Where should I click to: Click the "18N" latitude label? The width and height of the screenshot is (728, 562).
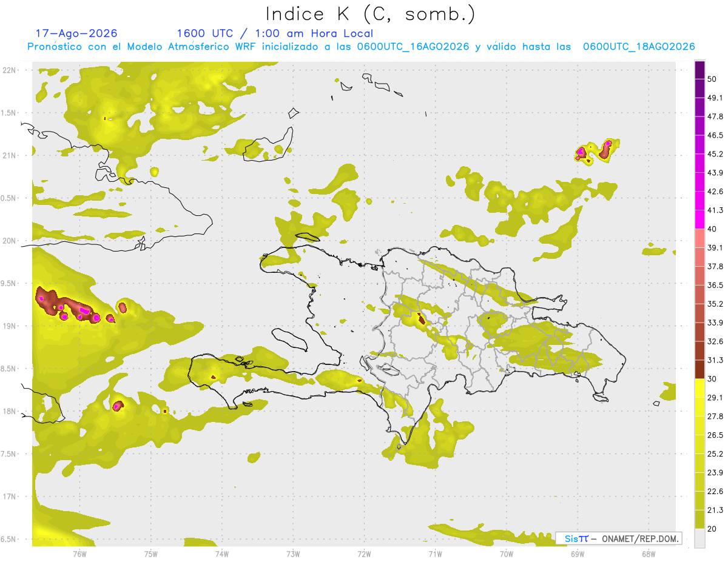(x=9, y=411)
